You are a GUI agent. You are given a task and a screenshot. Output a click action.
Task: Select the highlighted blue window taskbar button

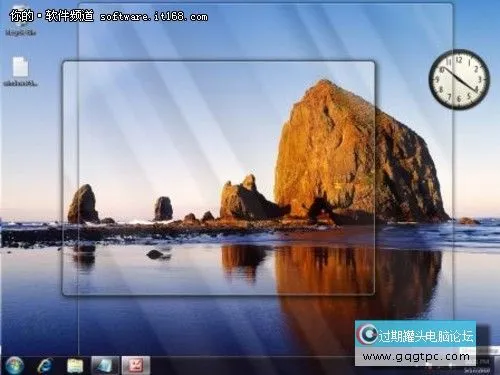105,365
